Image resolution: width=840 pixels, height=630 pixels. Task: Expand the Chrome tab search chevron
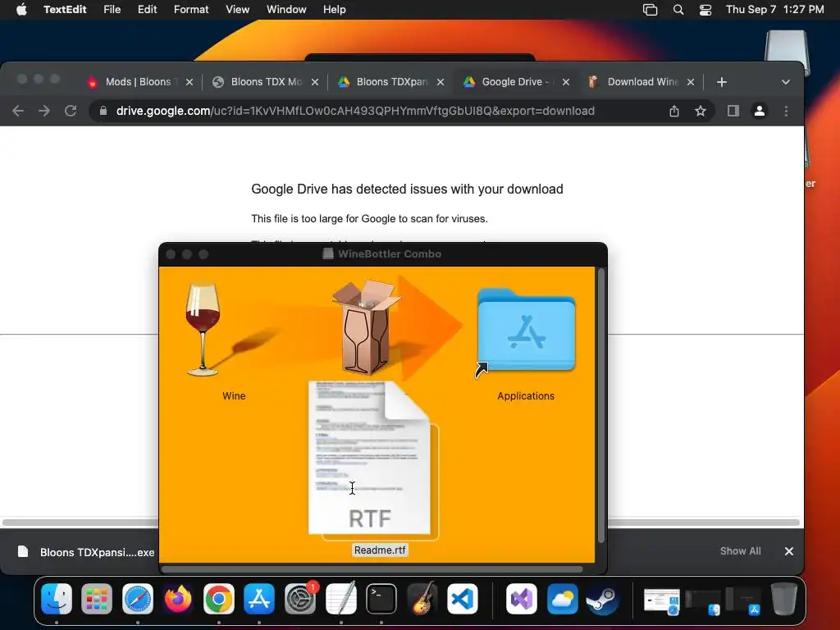(785, 82)
